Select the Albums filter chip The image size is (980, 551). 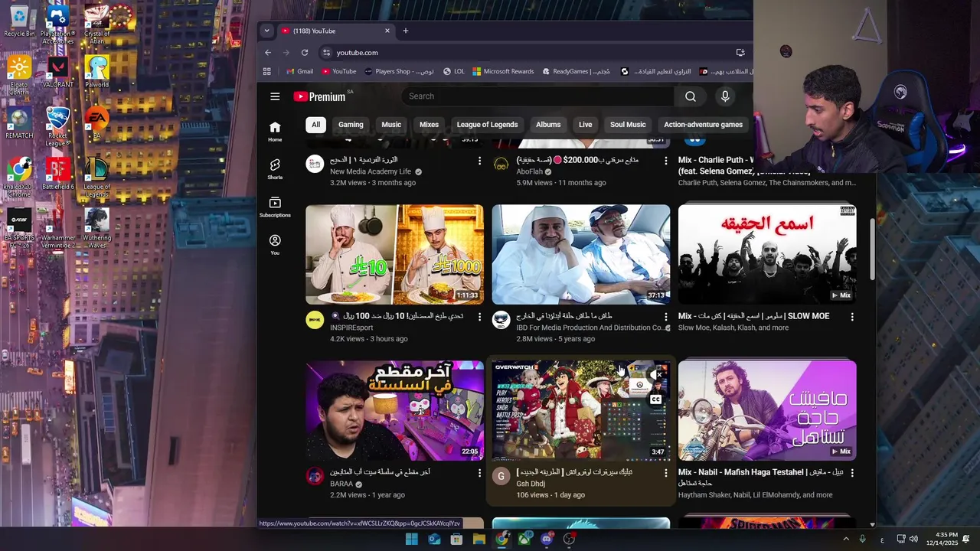(548, 125)
